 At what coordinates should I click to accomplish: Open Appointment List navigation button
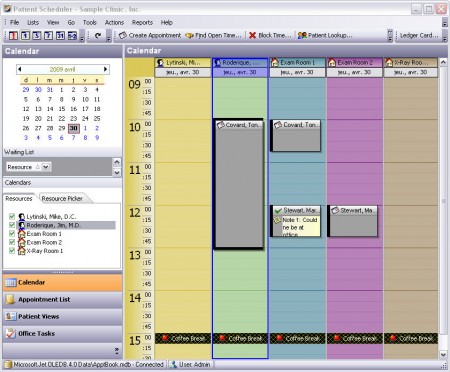point(62,300)
